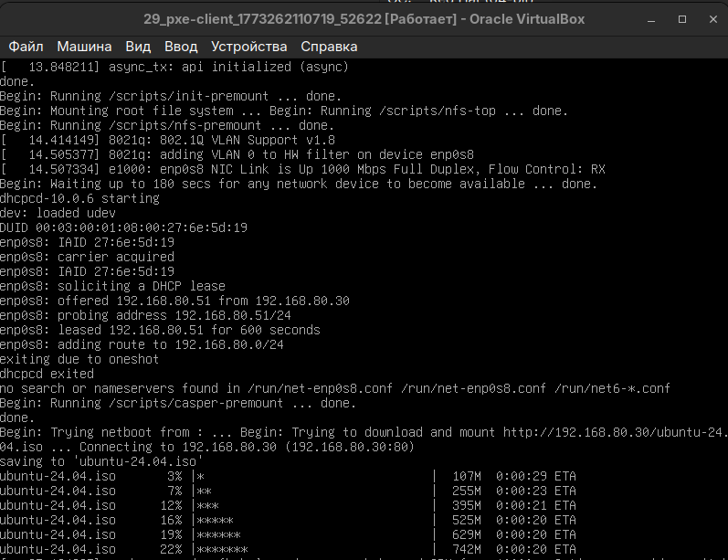Open the Ввод menu

[x=181, y=46]
